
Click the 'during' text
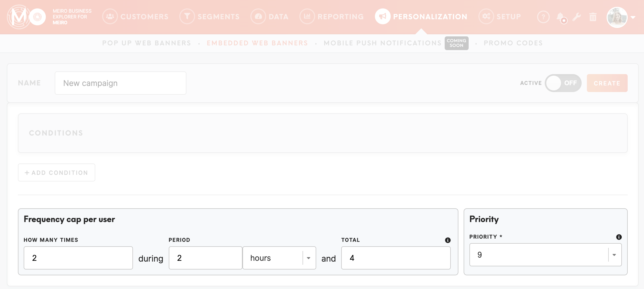[151, 259]
